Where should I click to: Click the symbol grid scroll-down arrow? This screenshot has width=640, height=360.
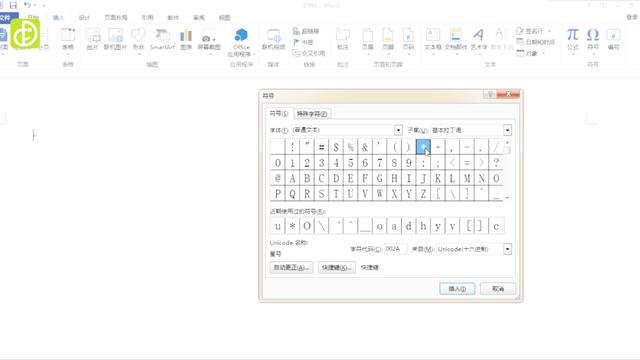point(507,198)
